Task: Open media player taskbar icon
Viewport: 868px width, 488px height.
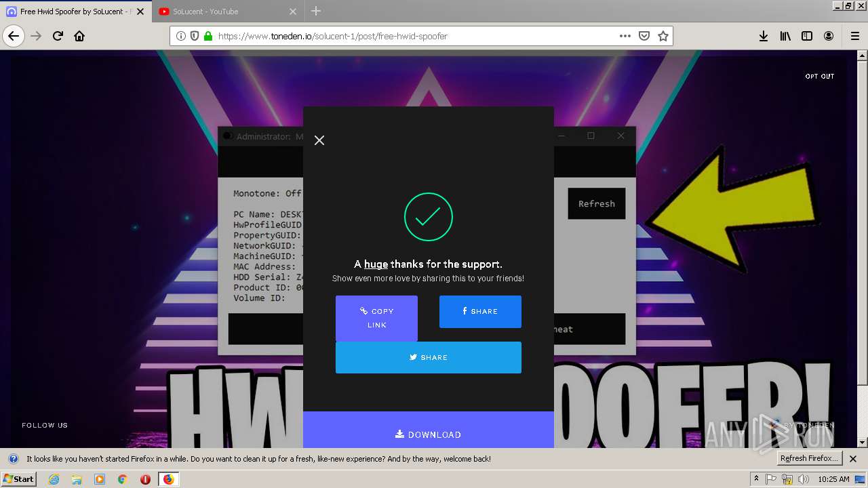Action: [100, 479]
